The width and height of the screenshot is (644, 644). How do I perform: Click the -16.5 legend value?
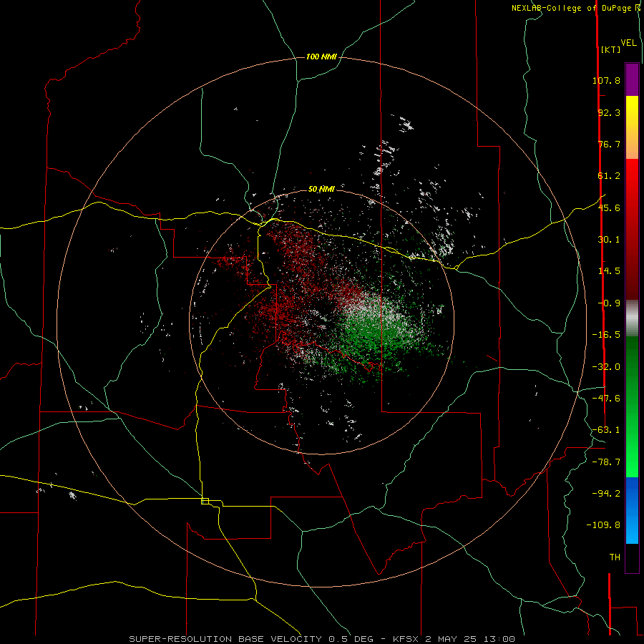pos(606,335)
